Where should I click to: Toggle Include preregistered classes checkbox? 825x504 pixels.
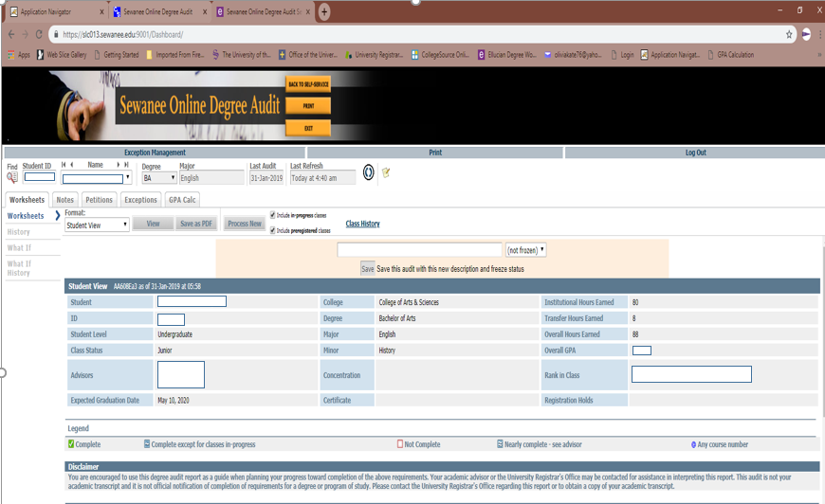[x=273, y=230]
